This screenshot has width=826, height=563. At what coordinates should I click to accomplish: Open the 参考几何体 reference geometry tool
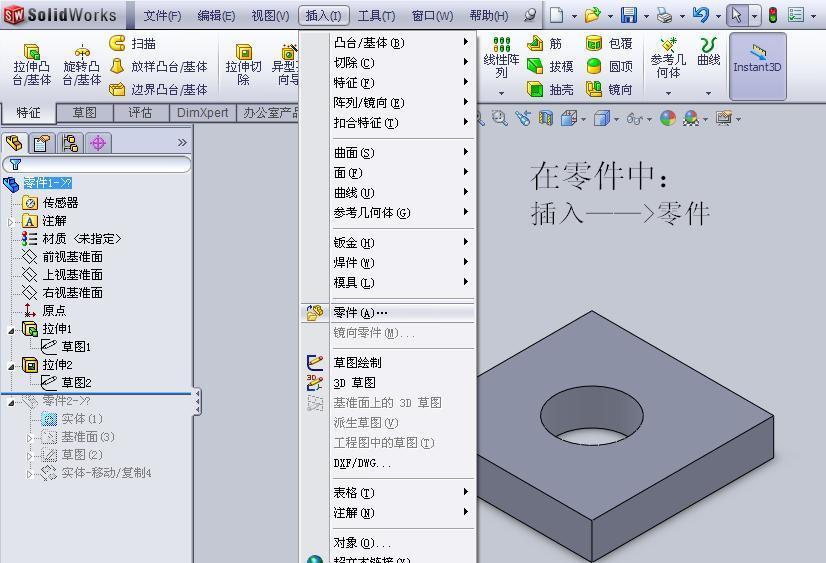coord(668,58)
